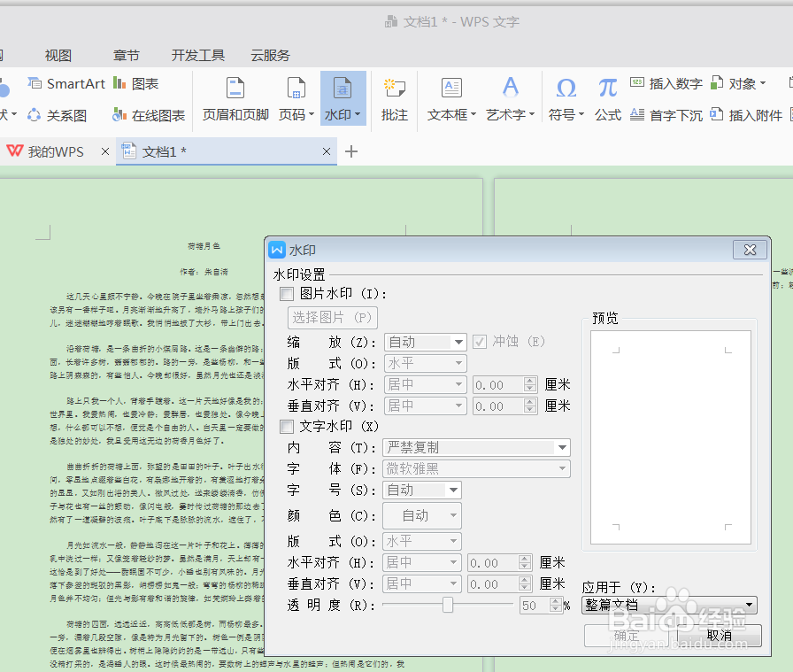Click the 选择图片 select picture button
This screenshot has width=793, height=672.
point(332,317)
